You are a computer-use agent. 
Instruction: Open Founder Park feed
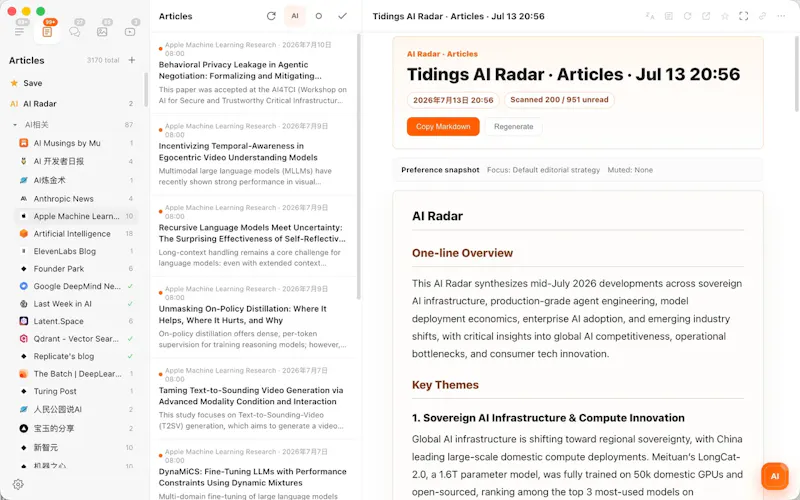76,268
